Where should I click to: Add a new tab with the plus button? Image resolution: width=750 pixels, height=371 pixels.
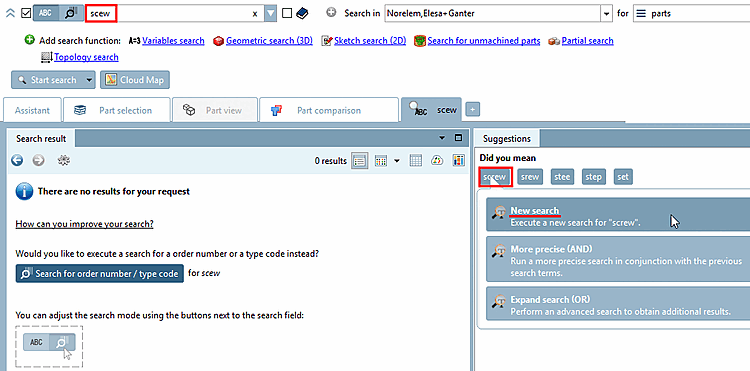pyautogui.click(x=473, y=110)
